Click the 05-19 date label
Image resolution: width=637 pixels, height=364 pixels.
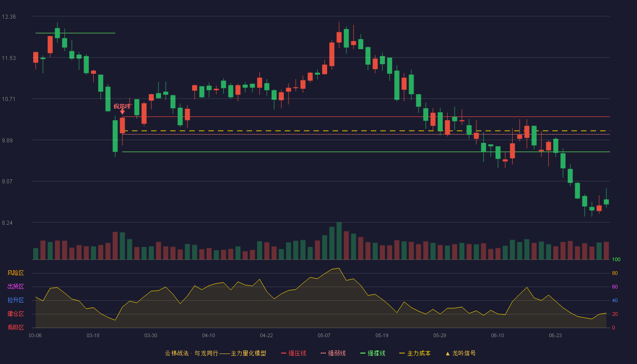click(x=382, y=335)
